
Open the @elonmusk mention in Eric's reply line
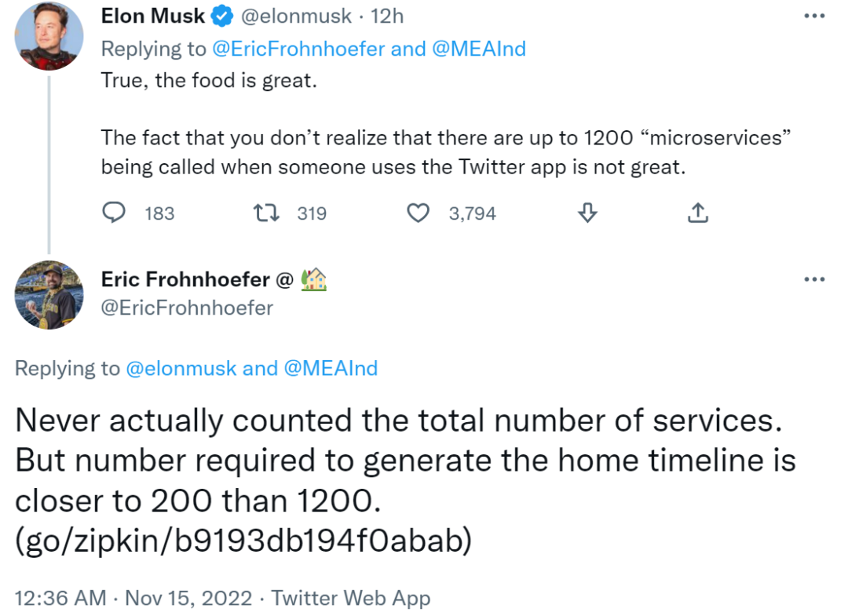tap(181, 368)
